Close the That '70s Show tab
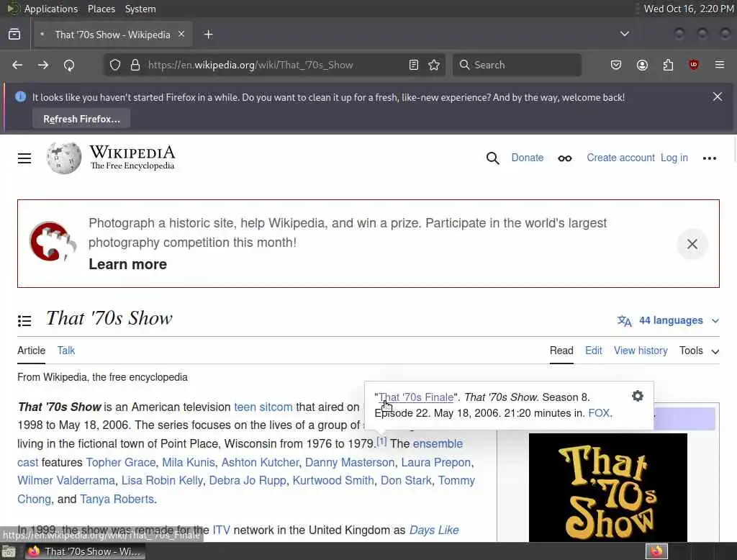The image size is (737, 560). [181, 35]
